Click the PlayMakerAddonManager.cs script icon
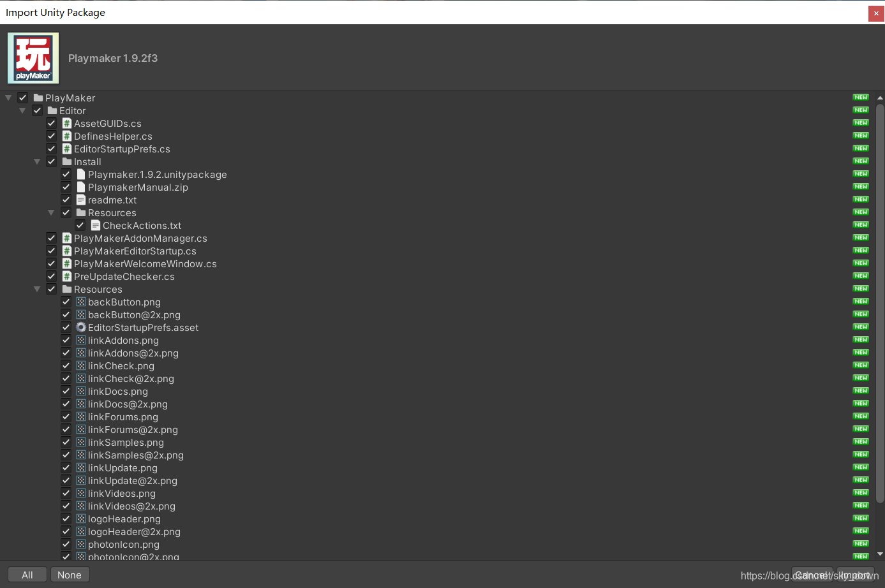 (x=66, y=238)
